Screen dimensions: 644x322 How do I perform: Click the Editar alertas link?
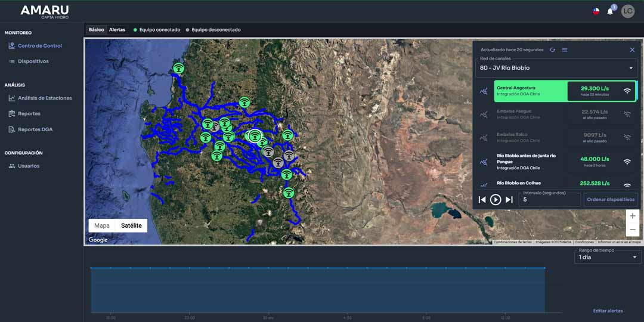(x=608, y=311)
